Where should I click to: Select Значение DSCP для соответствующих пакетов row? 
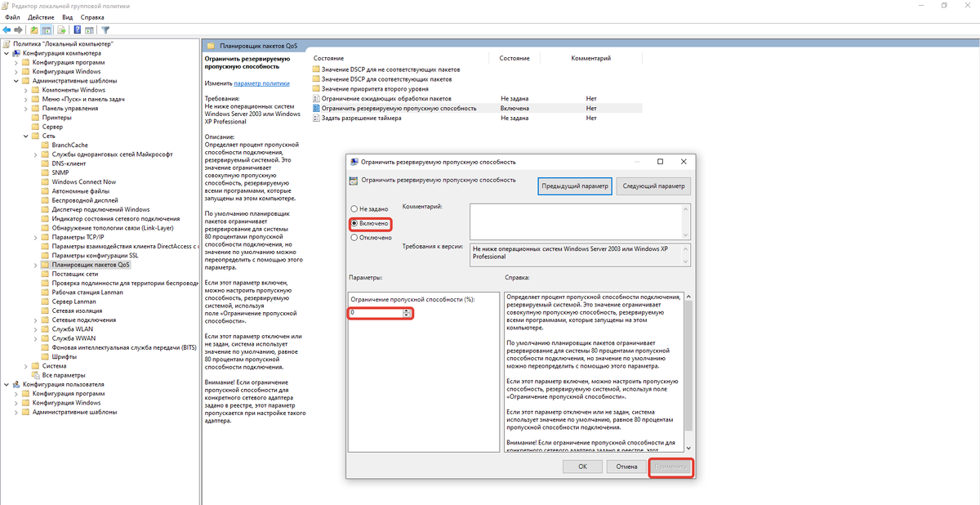386,79
